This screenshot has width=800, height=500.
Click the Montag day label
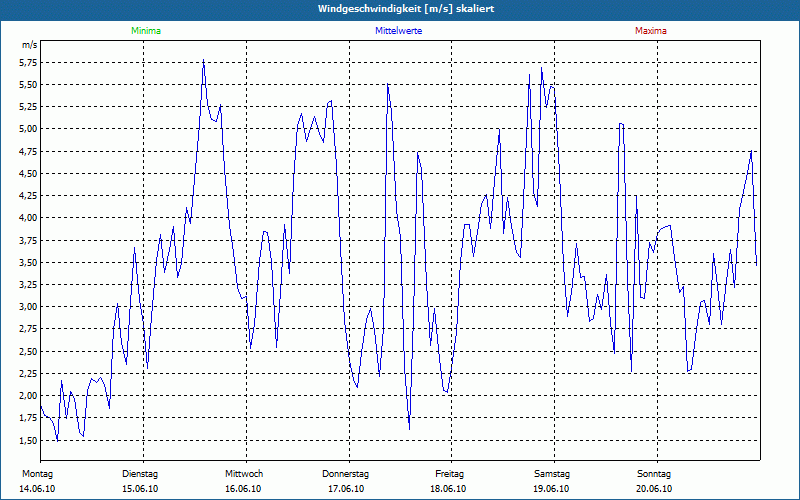tap(37, 474)
